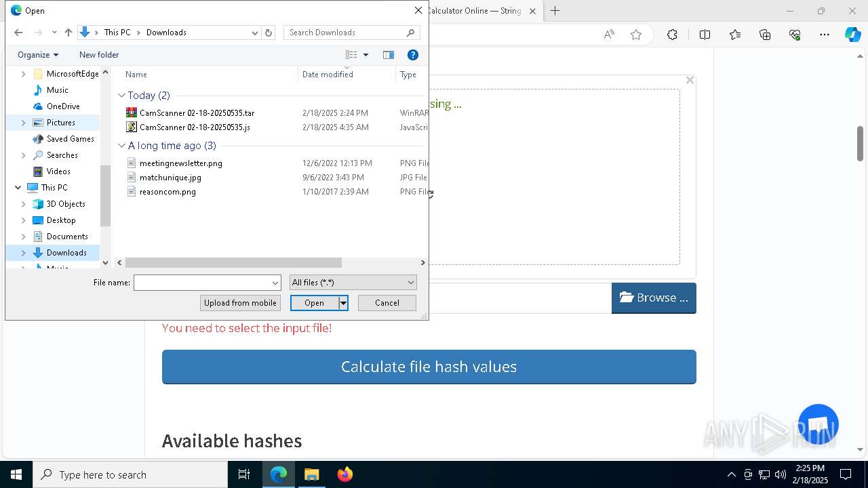Viewport: 868px width, 488px height.
Task: Select Searches folder in tree
Action: (62, 155)
